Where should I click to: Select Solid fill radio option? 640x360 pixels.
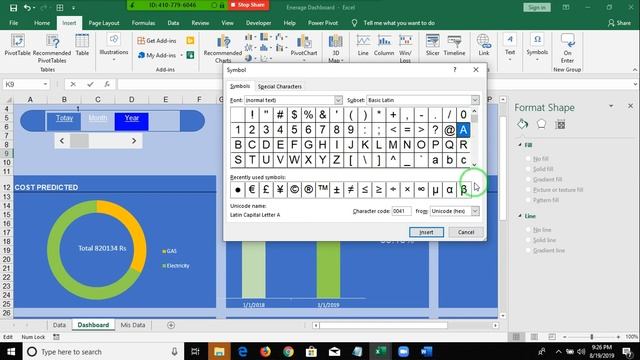click(528, 169)
